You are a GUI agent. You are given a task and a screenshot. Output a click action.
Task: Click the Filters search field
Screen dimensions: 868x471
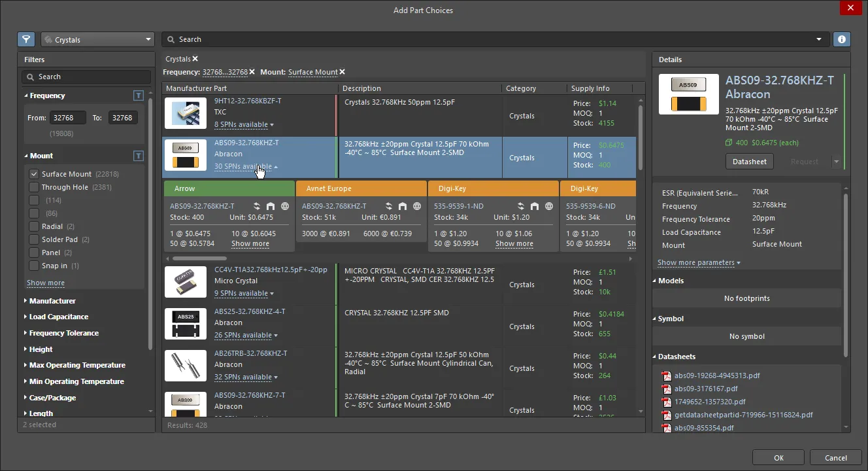[86, 77]
